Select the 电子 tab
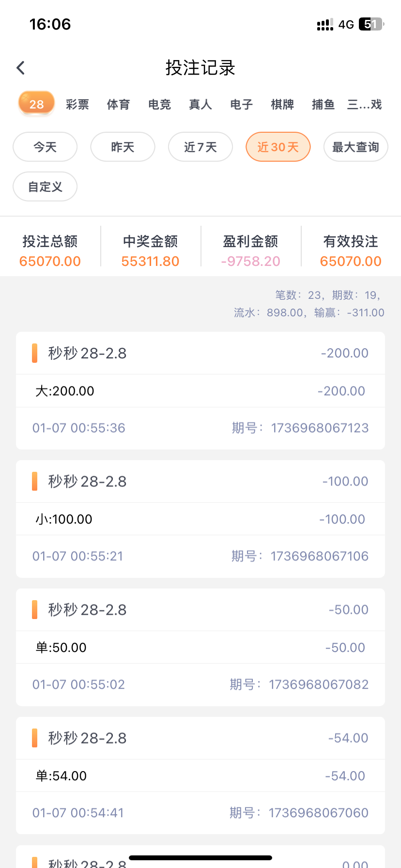 tap(241, 105)
